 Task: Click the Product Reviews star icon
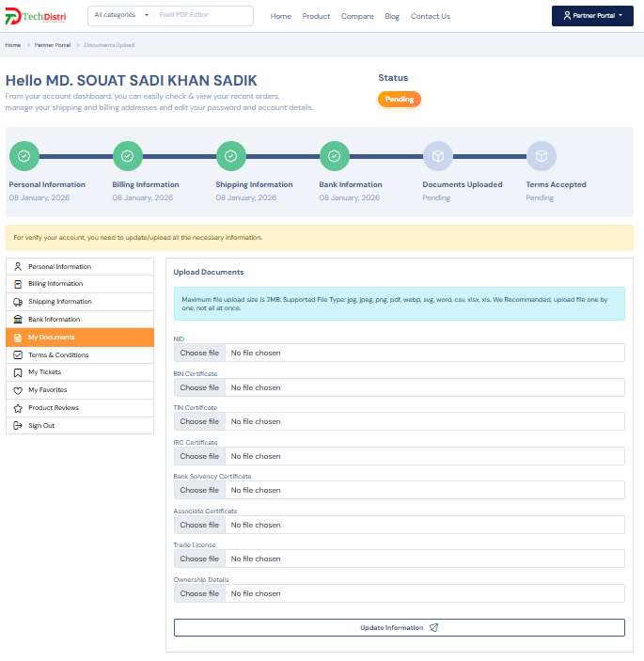point(18,408)
